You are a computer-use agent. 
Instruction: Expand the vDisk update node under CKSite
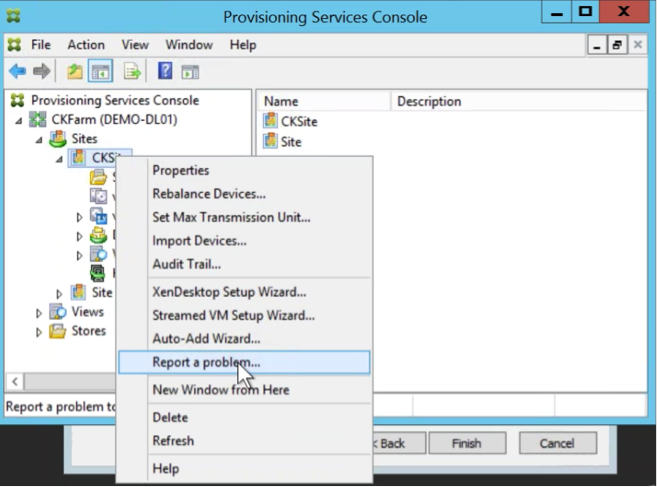[79, 217]
